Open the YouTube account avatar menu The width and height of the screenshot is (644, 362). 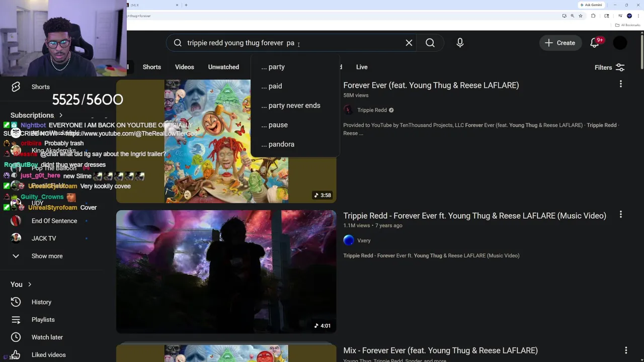(x=620, y=43)
